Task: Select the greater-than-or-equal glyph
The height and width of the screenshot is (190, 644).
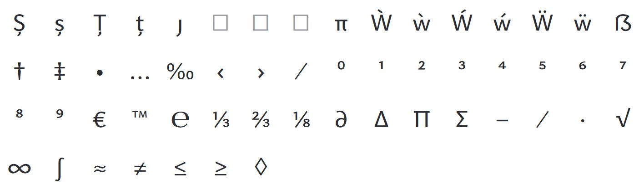Action: click(221, 169)
